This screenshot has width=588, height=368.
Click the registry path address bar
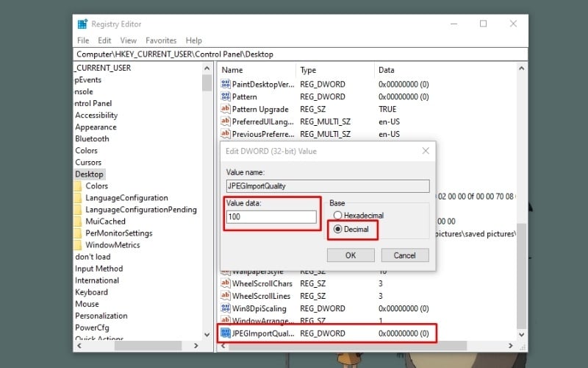[x=300, y=54]
